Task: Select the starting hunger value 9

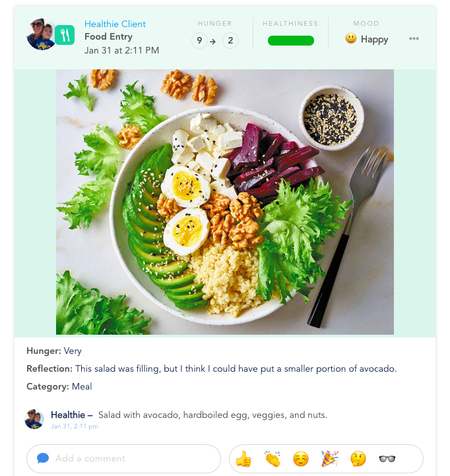Action: (199, 40)
